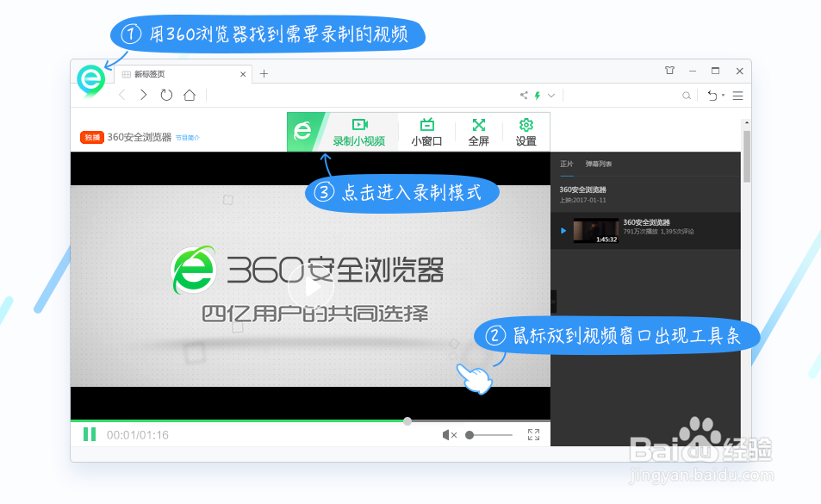The width and height of the screenshot is (821, 504).
Task: Reload the page with the refresh icon
Action: 166,95
